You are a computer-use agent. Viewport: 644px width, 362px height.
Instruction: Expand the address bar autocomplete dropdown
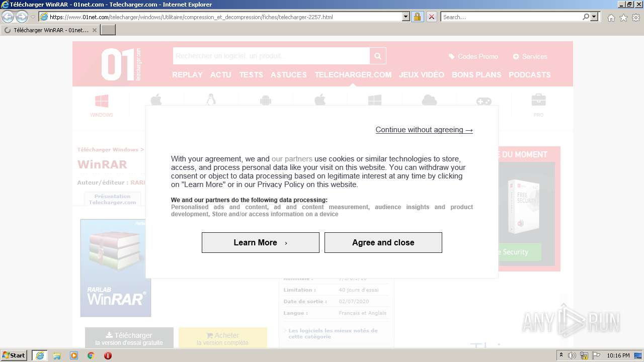tap(406, 17)
